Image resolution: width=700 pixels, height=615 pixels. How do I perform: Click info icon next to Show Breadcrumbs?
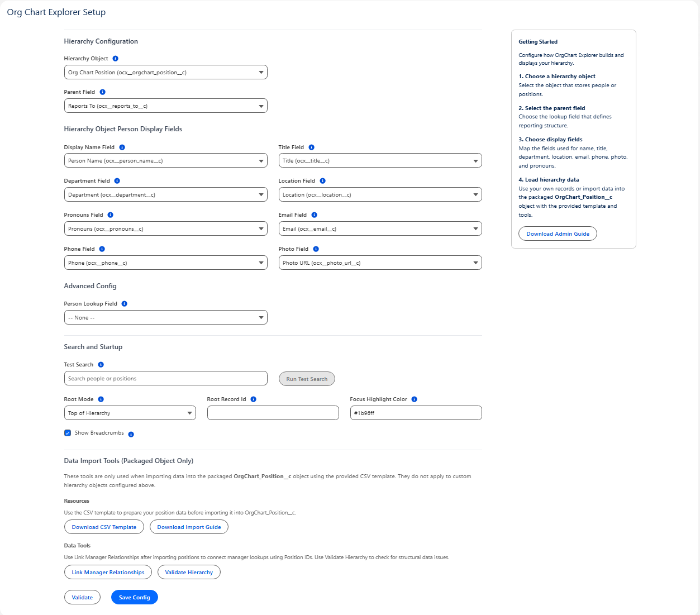coord(131,434)
